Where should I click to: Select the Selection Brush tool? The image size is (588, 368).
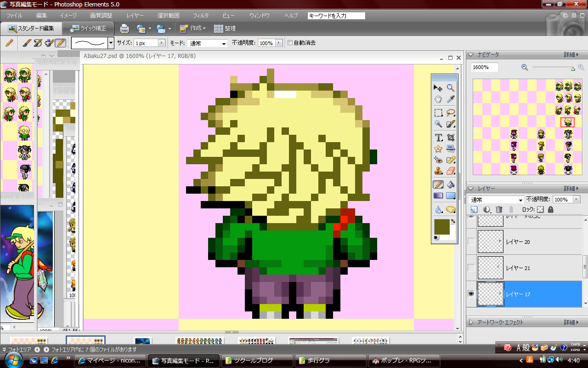[451, 123]
